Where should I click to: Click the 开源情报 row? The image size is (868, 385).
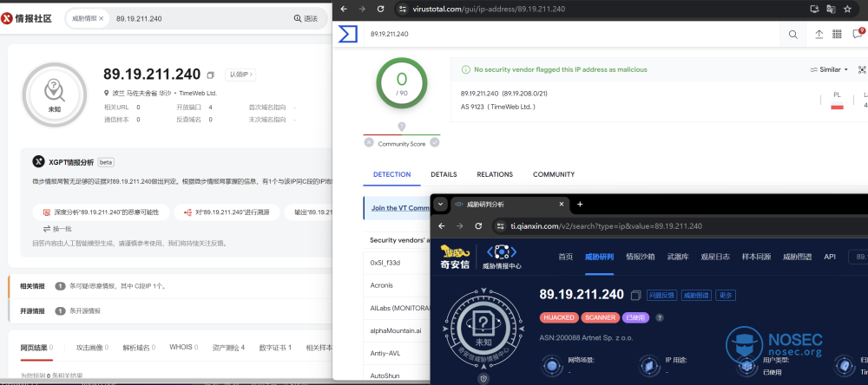[x=170, y=311]
